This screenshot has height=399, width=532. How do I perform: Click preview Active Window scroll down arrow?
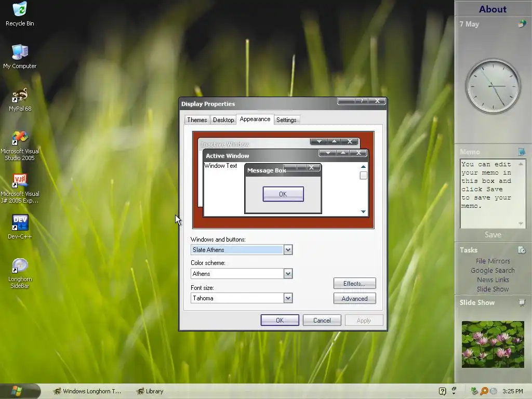pos(363,211)
